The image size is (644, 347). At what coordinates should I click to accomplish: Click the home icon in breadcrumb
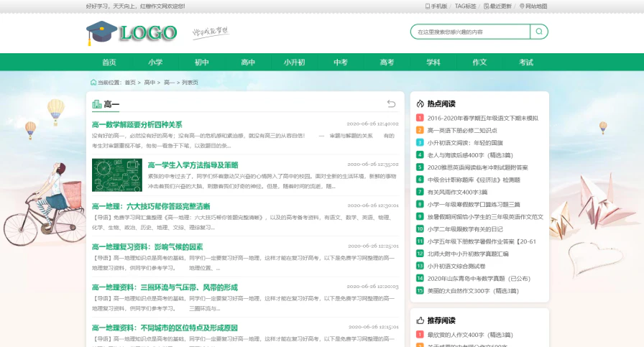(93, 82)
